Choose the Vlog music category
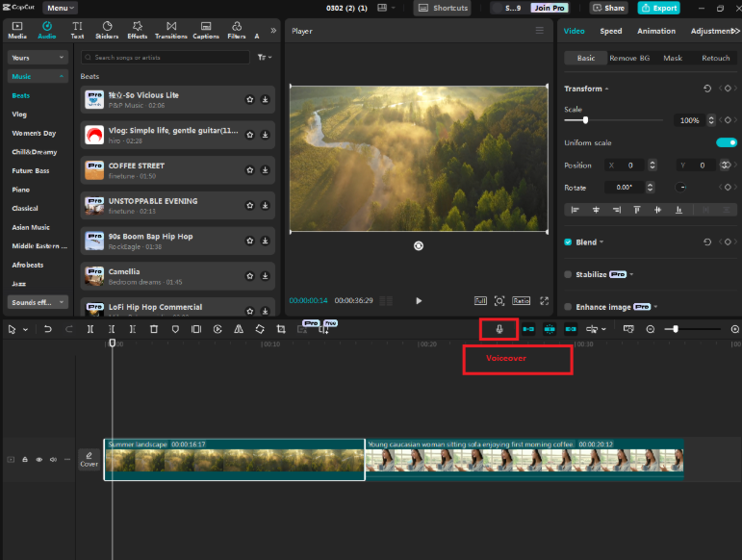 [x=19, y=115]
